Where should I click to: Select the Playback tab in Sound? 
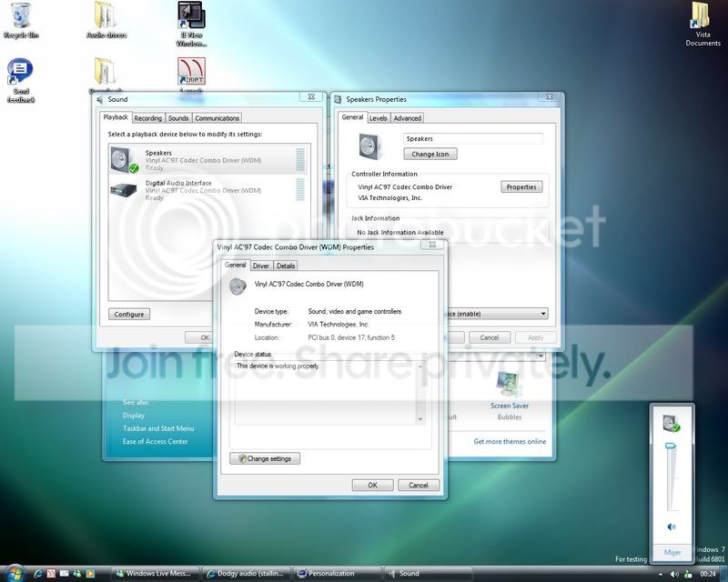tap(116, 117)
